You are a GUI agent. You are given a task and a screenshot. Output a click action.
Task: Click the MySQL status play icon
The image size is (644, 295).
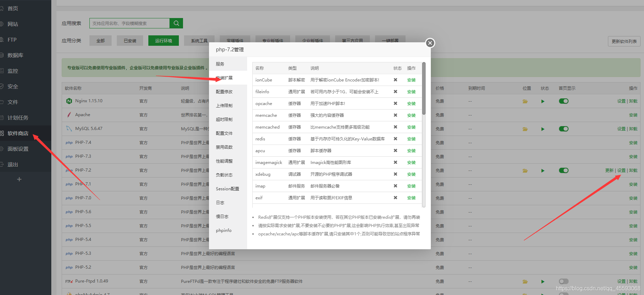543,129
